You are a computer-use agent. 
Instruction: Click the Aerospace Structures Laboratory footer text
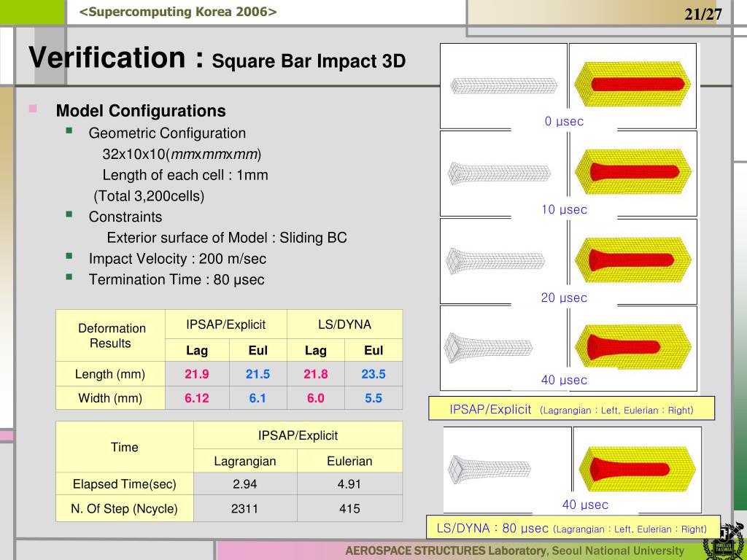[x=514, y=551]
